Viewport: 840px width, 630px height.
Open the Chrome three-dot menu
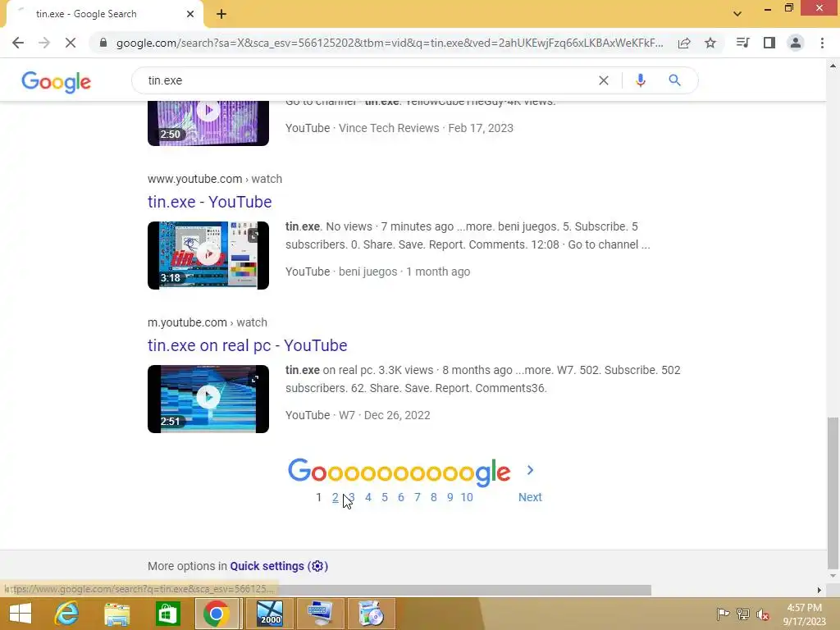coord(822,43)
